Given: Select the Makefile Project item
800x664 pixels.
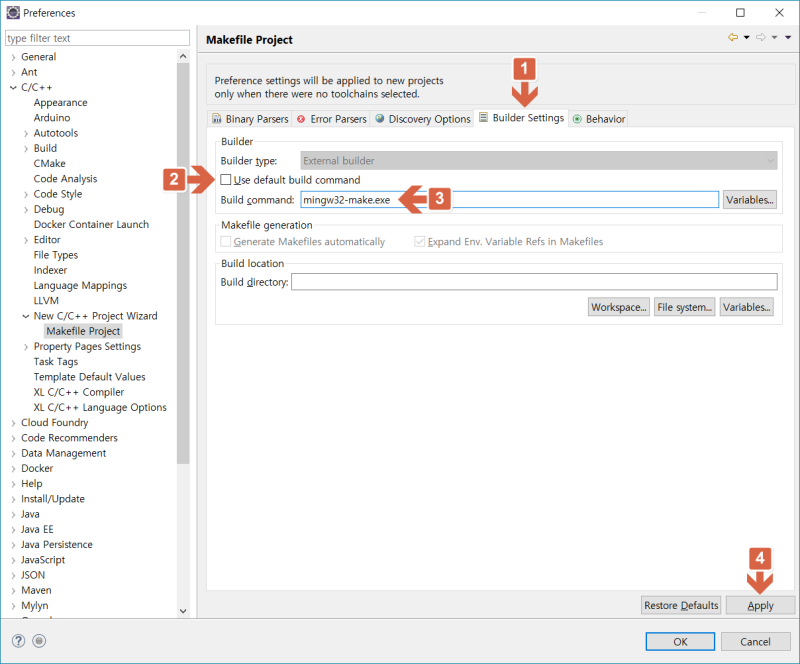Looking at the screenshot, I should point(83,331).
